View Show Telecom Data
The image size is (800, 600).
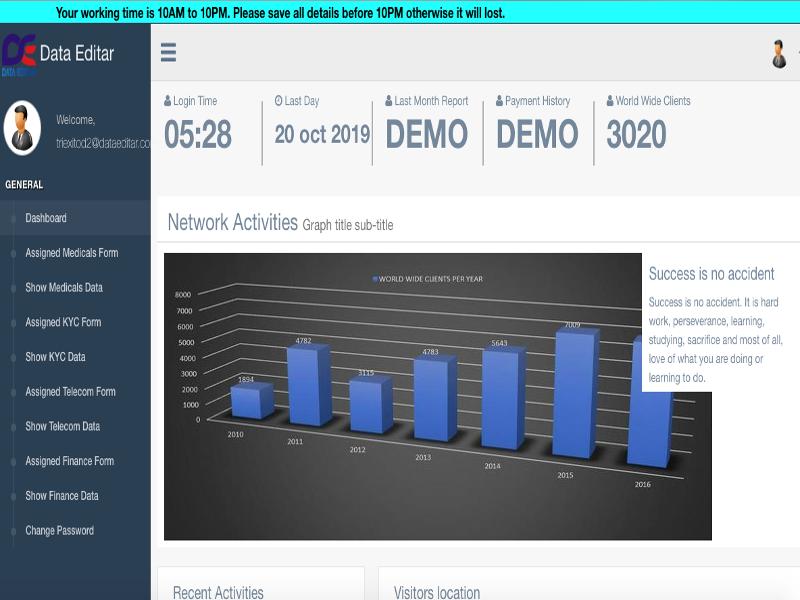point(63,427)
